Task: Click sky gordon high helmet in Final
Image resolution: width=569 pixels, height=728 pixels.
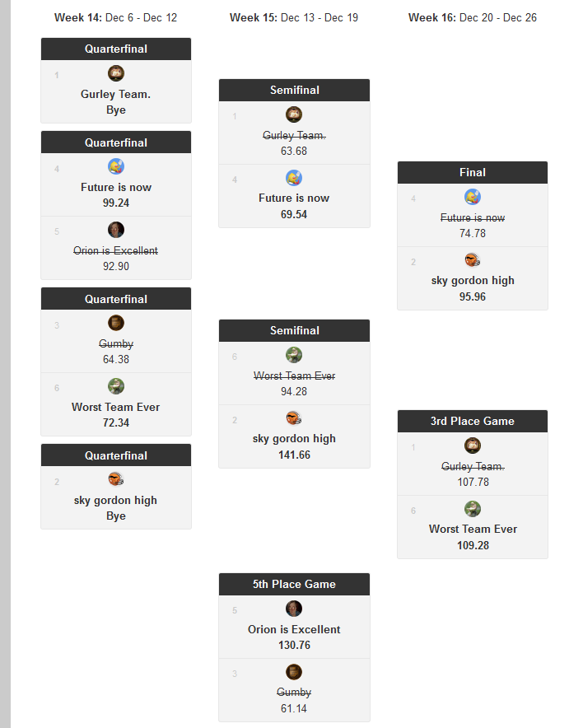Action: coord(473,260)
